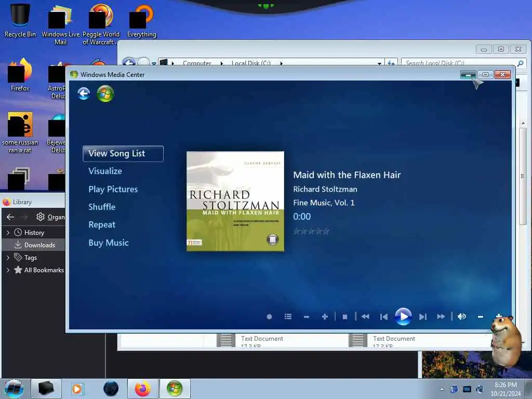
Task: Open the Windows Start orb
Action: tap(14, 389)
